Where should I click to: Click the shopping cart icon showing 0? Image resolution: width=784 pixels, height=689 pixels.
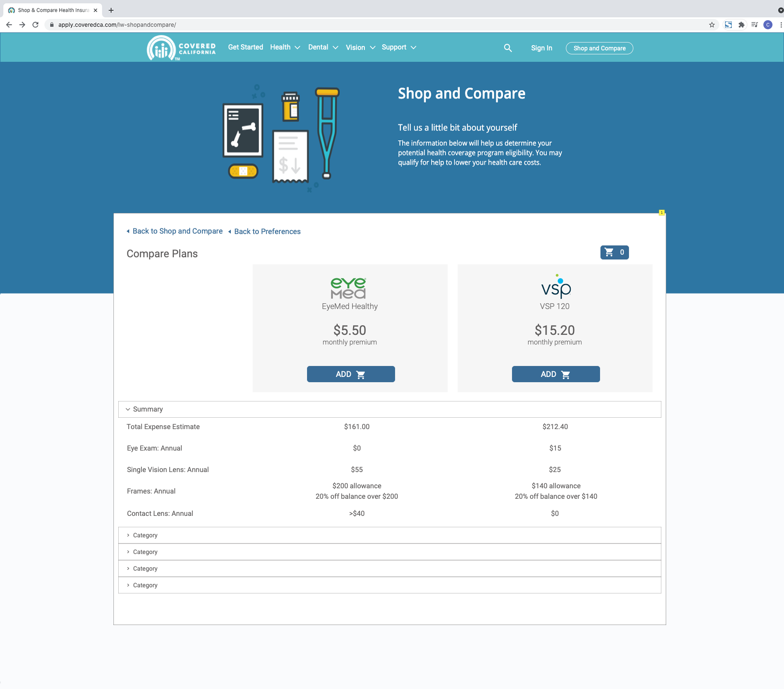[x=614, y=252]
